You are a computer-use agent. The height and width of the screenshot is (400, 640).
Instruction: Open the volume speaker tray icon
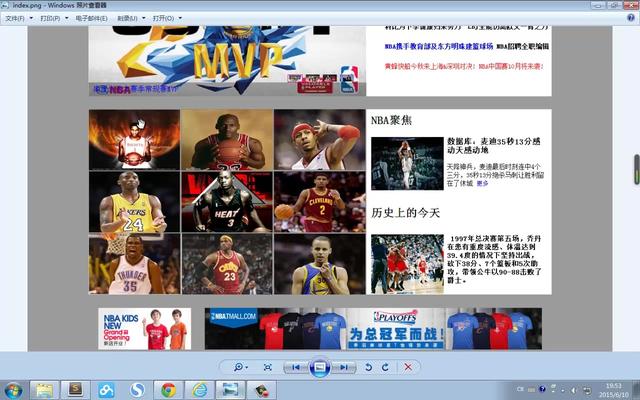(x=574, y=390)
